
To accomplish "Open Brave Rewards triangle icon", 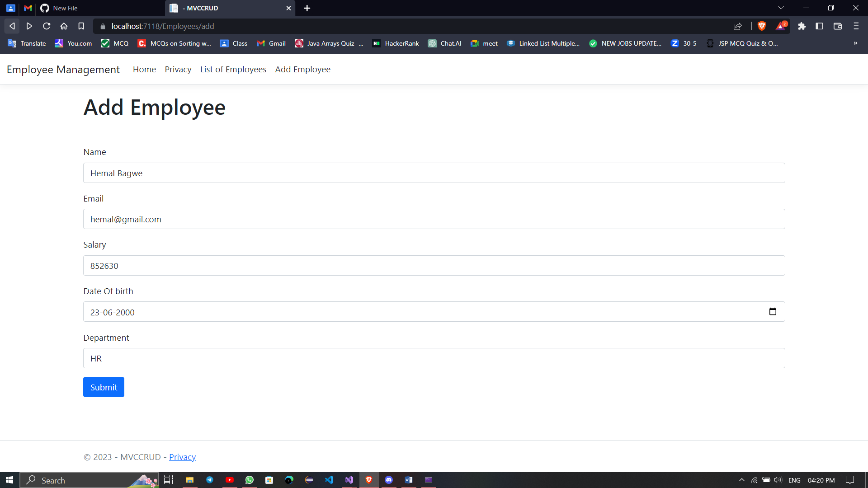I will [781, 26].
